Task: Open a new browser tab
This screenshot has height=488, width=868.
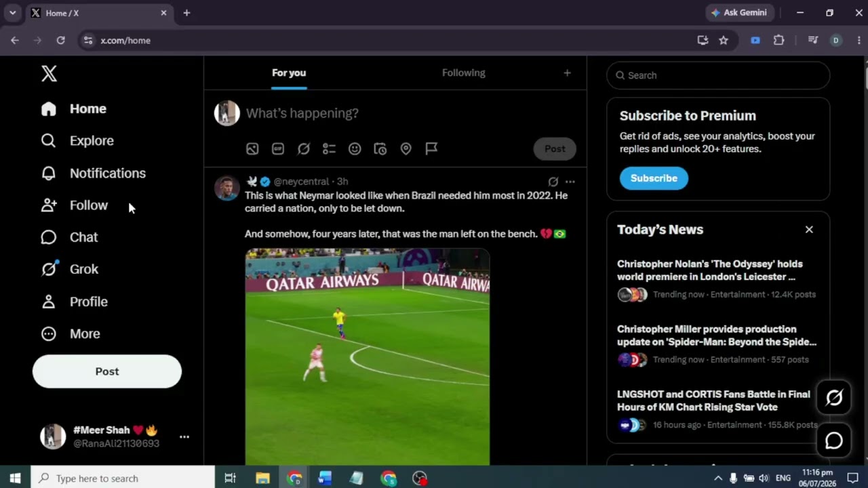Action: pyautogui.click(x=186, y=13)
